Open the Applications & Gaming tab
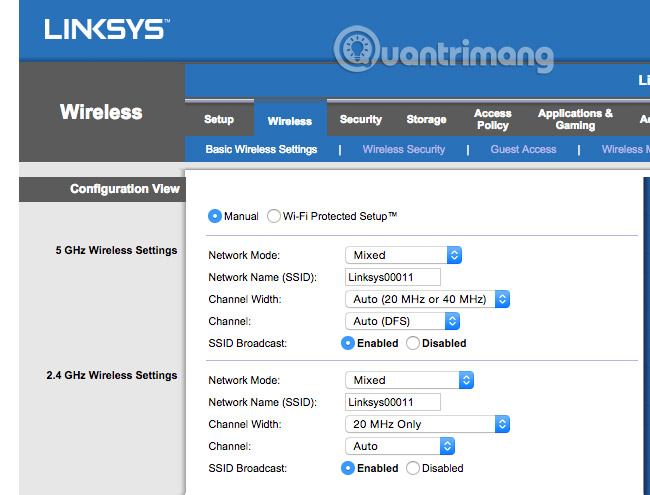Screen dimensions: 650x495 click(575, 119)
